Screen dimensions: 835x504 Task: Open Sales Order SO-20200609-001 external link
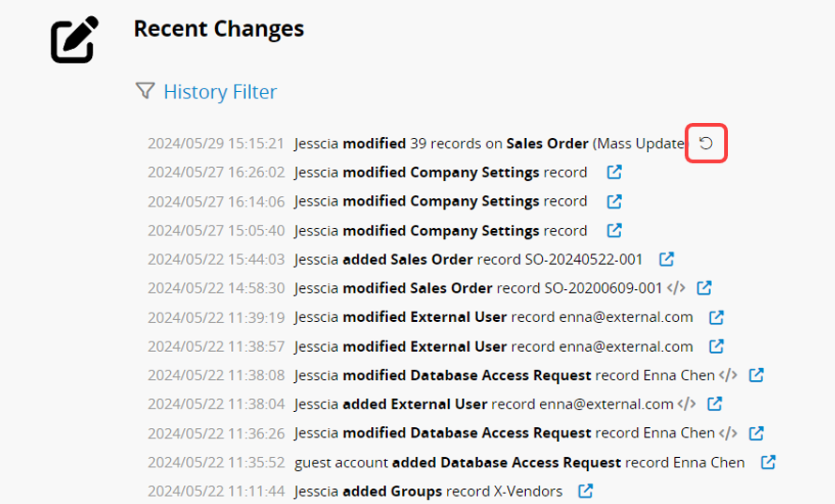pos(704,288)
